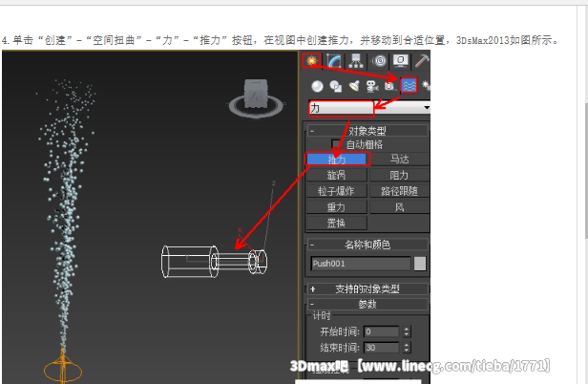Open the Utilities hammer tab
The height and width of the screenshot is (384, 588).
click(422, 60)
